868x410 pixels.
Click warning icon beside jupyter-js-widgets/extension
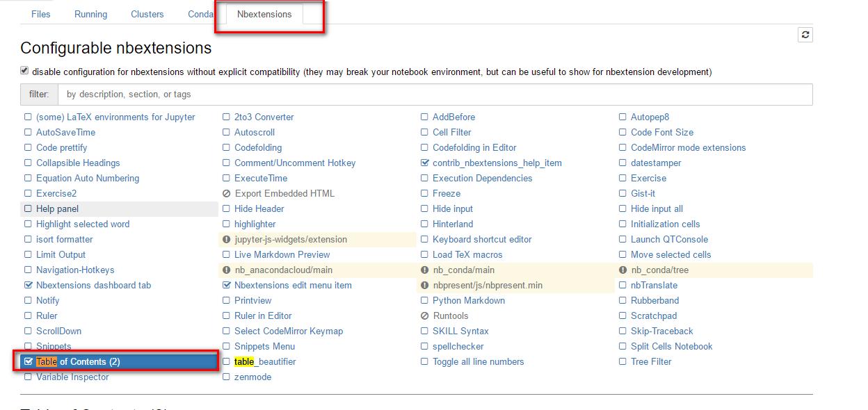(226, 240)
